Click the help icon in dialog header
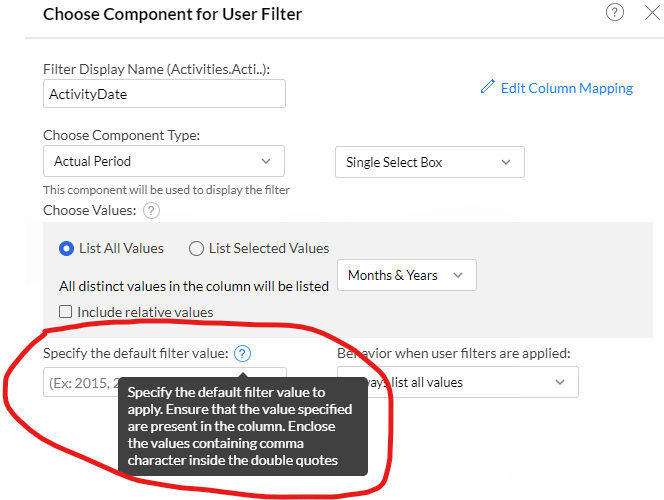The width and height of the screenshot is (664, 500). 614,12
